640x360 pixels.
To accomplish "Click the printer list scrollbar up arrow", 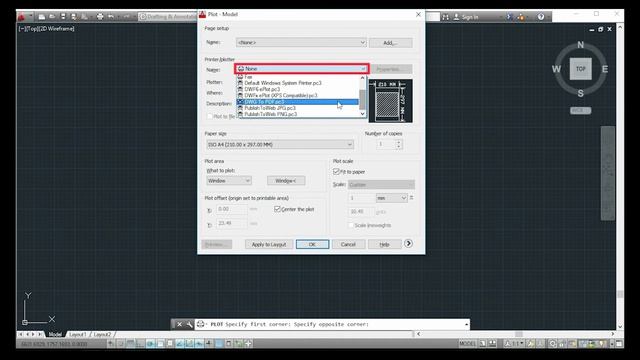I will [362, 78].
